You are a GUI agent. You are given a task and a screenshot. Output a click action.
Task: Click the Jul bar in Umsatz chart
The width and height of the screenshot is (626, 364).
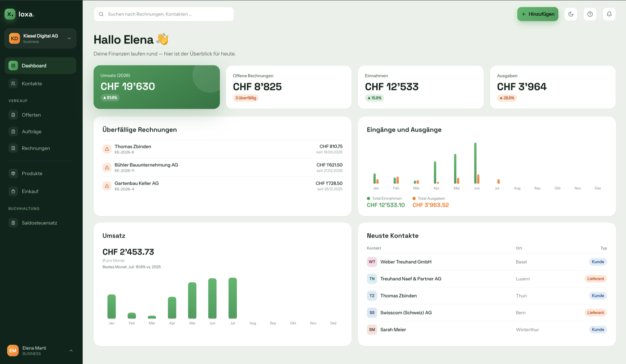pos(233,298)
